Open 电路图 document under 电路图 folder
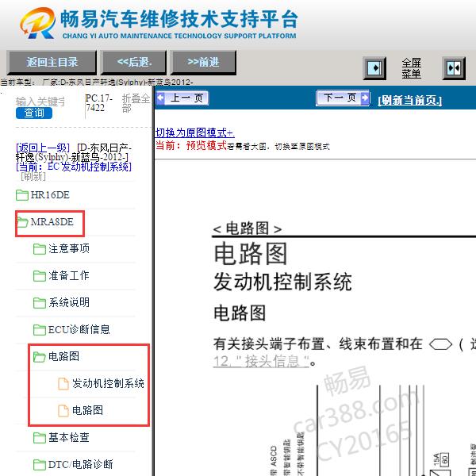Image resolution: width=476 pixels, height=476 pixels. tap(87, 410)
